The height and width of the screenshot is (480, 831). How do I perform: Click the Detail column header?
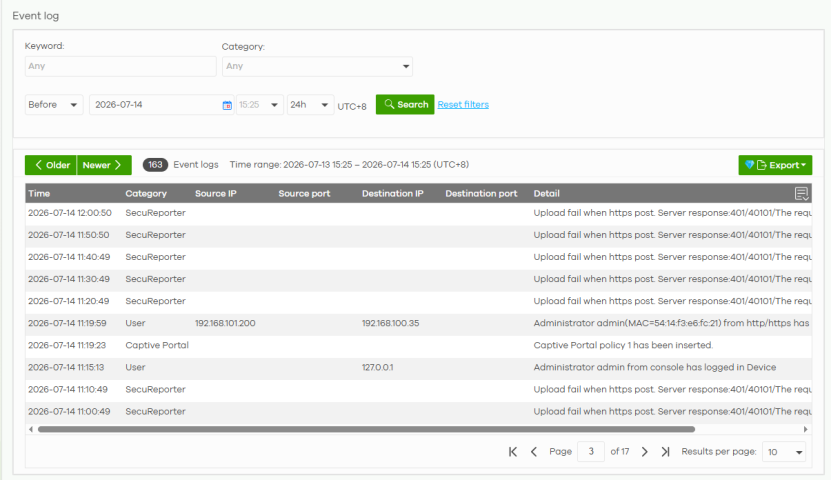coord(546,193)
